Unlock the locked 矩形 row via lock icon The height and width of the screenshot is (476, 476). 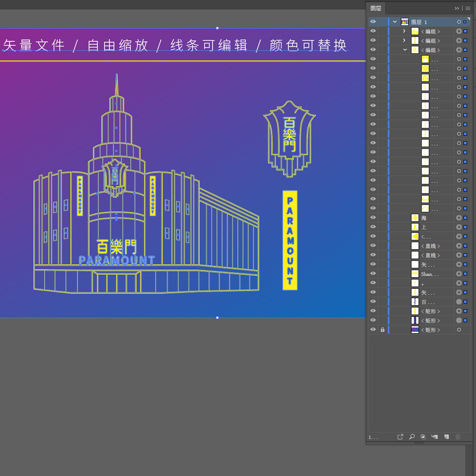(x=382, y=329)
